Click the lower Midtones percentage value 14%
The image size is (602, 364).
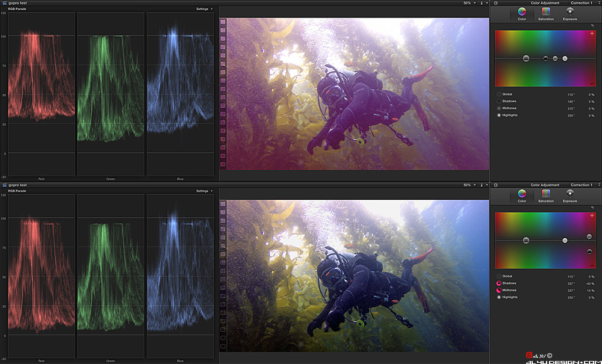(x=591, y=291)
